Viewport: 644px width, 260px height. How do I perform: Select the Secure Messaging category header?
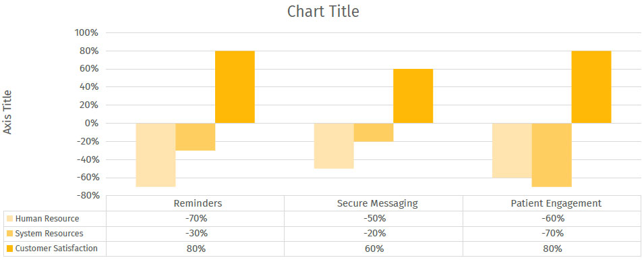pyautogui.click(x=378, y=203)
